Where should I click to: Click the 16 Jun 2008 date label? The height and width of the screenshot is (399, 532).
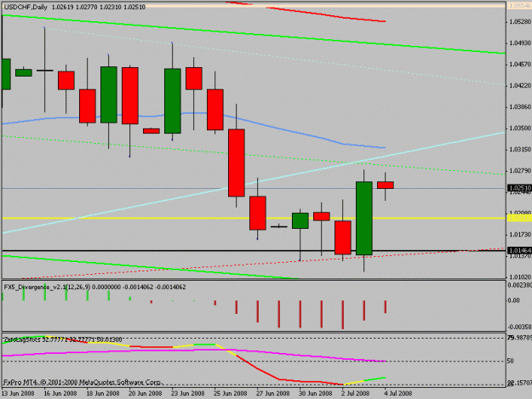60,393
